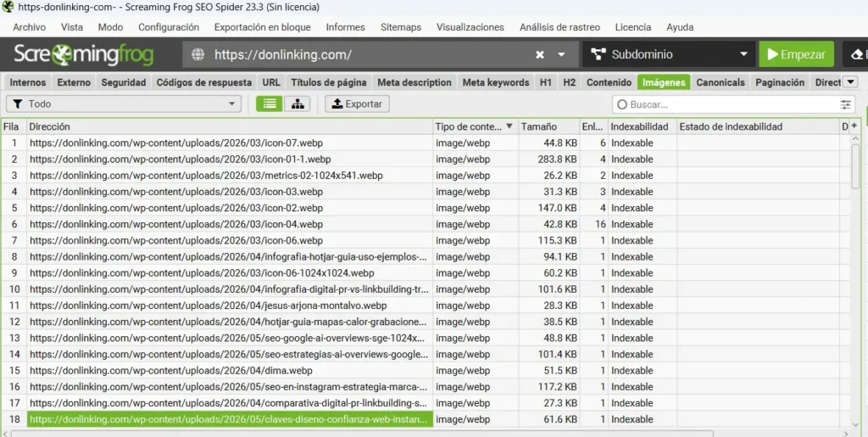Image resolution: width=868 pixels, height=437 pixels.
Task: Open Análisis de rastreo menu
Action: tap(559, 27)
